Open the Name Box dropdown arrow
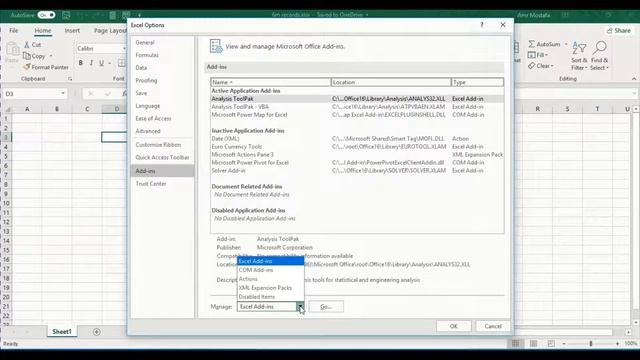This screenshot has width=640, height=360. click(x=62, y=93)
